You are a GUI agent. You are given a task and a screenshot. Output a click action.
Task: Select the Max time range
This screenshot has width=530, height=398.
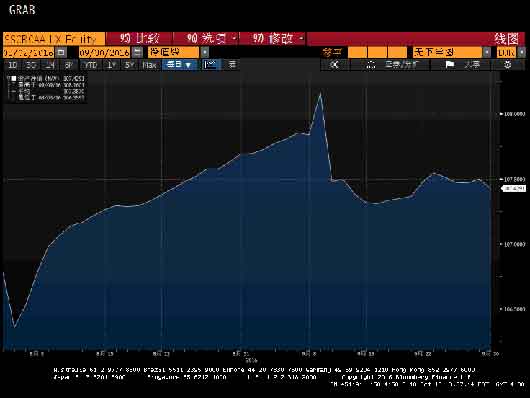pos(149,65)
